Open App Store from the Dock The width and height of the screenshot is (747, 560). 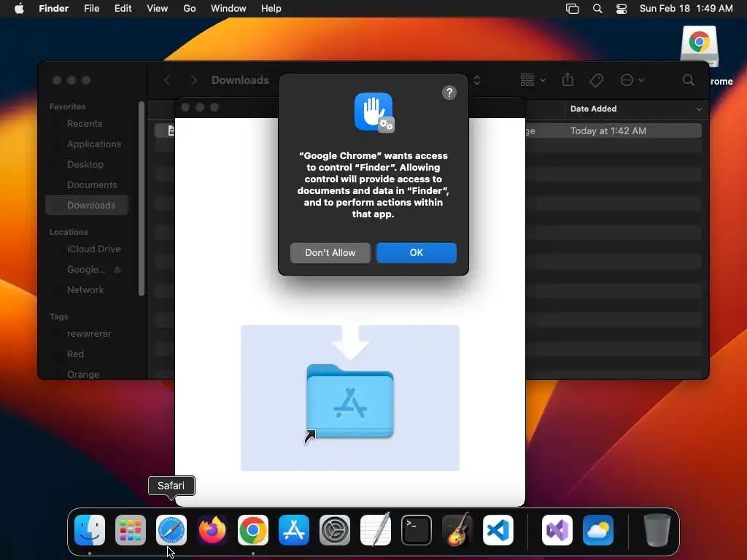[294, 530]
